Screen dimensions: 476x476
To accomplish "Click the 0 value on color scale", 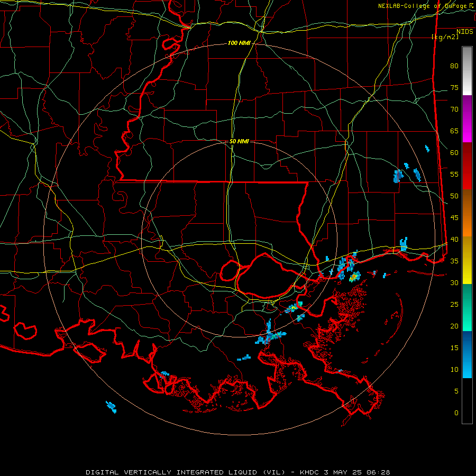I will pyautogui.click(x=456, y=413).
